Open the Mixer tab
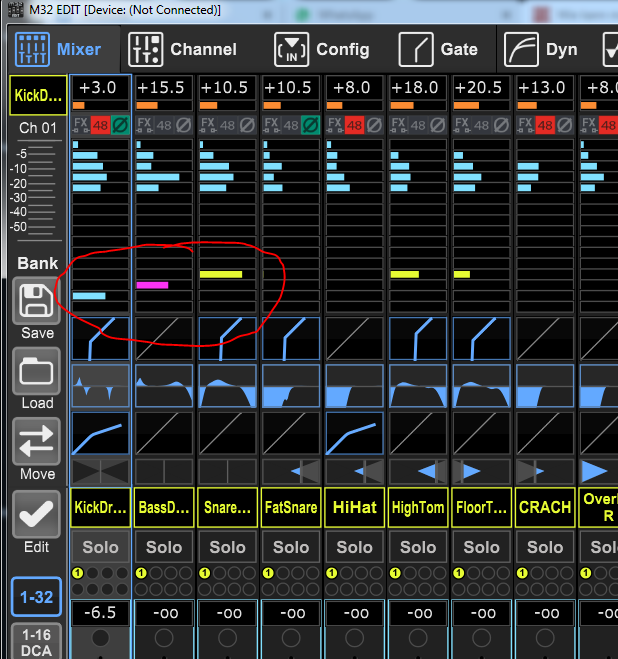Screen dimensions: 618x659 (x=64, y=49)
